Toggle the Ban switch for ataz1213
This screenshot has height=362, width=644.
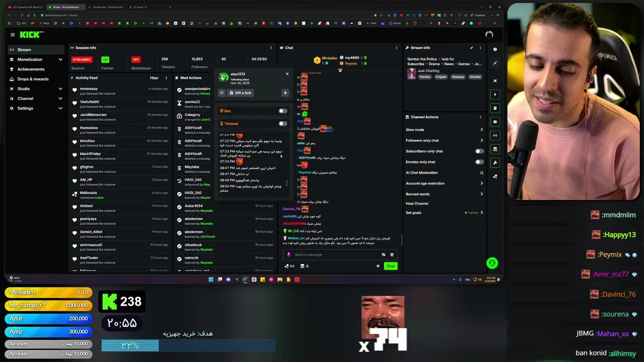point(283,111)
